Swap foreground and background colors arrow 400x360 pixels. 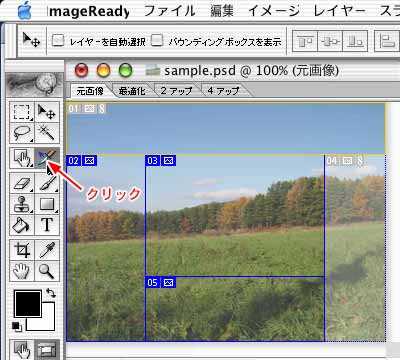point(51,293)
